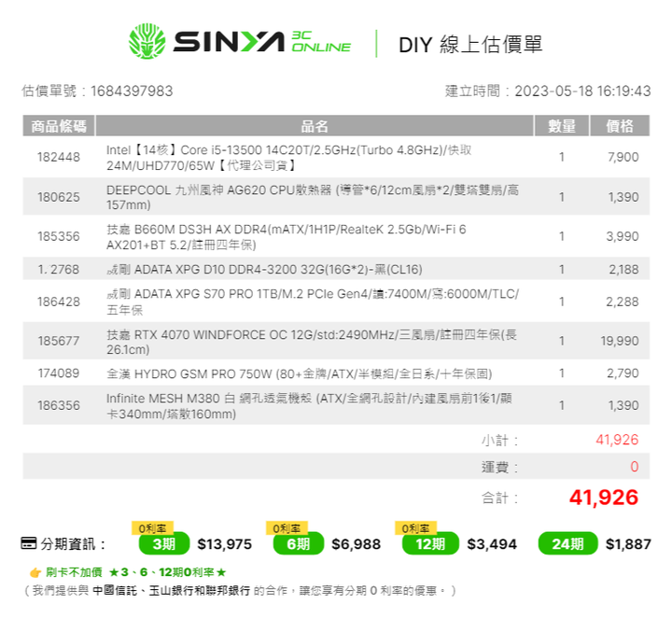Click barcode 182448

click(59, 157)
